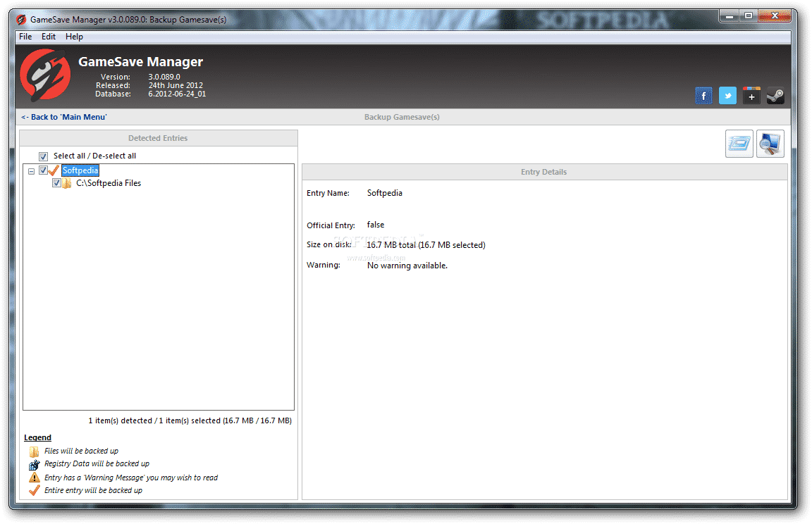
Task: Toggle the Select all / De-select all checkbox
Action: [44, 156]
